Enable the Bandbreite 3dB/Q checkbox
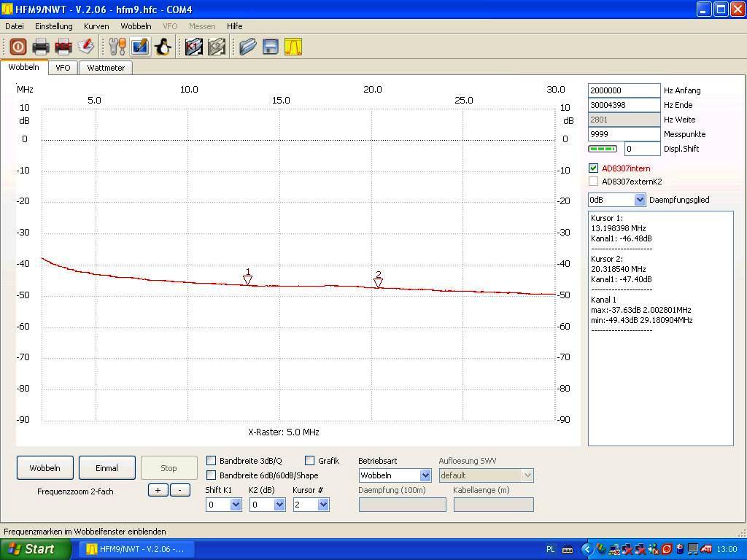The width and height of the screenshot is (747, 560). 212,461
